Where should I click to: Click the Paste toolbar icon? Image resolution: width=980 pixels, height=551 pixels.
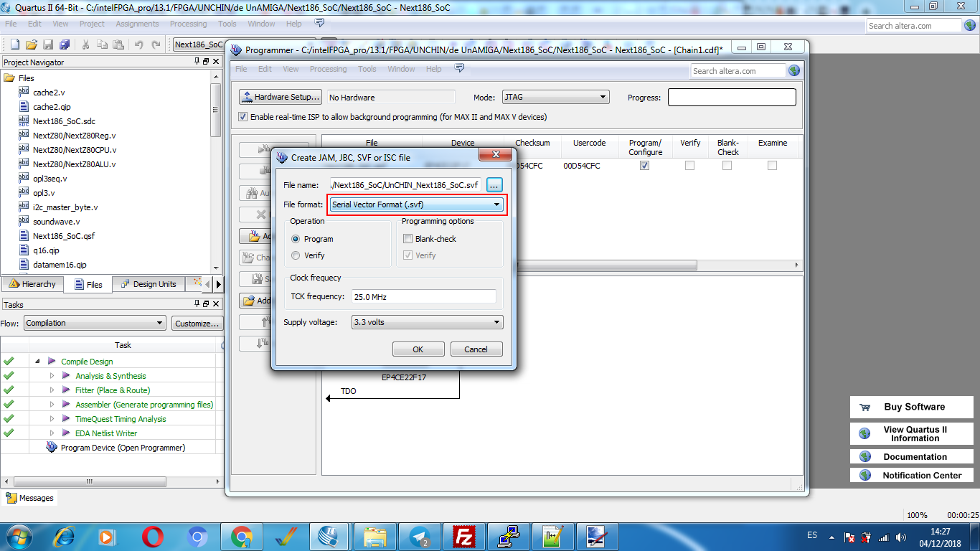[118, 44]
